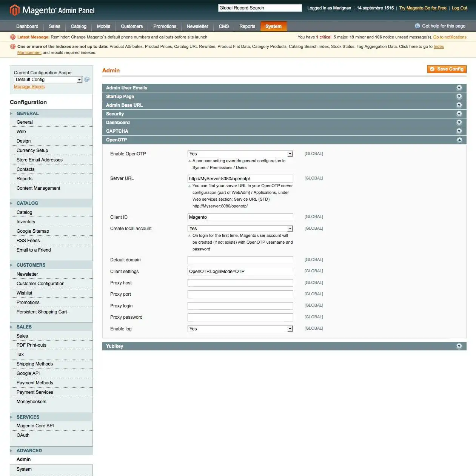The width and height of the screenshot is (476, 476).
Task: Open the Enable log dropdown
Action: [240, 329]
